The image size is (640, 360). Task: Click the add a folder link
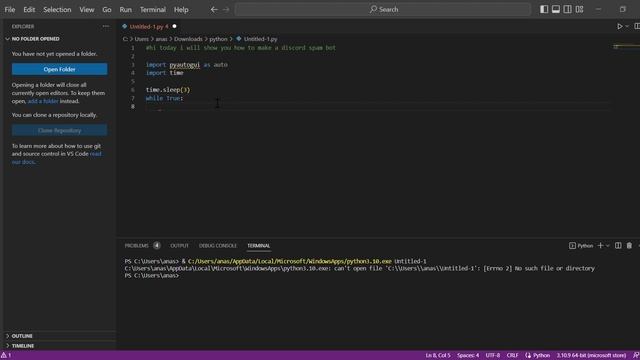[x=43, y=101]
